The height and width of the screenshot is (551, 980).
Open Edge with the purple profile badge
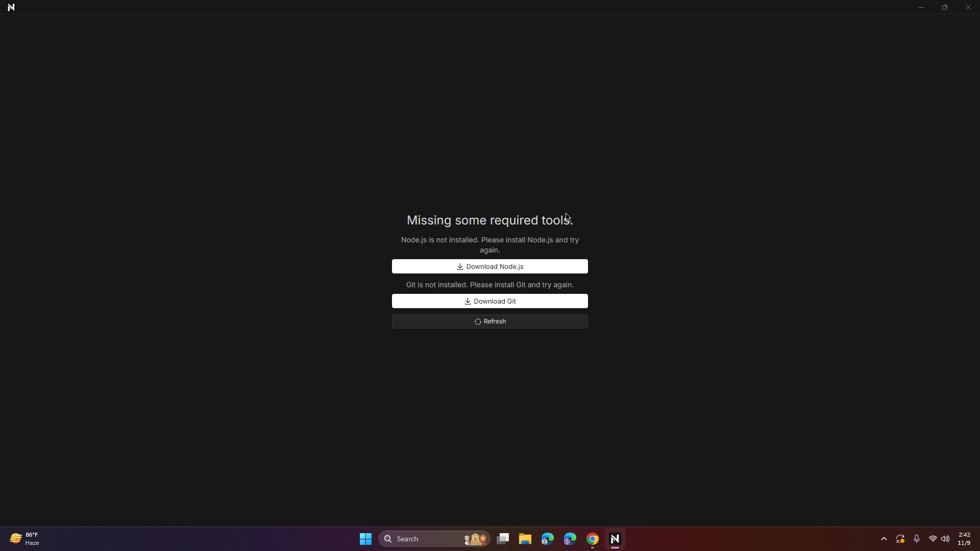click(x=570, y=539)
